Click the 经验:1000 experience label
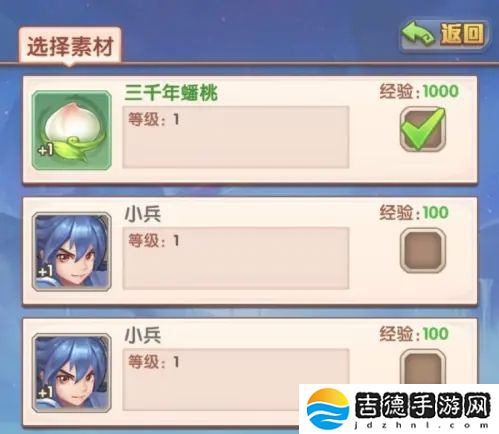 (x=419, y=91)
